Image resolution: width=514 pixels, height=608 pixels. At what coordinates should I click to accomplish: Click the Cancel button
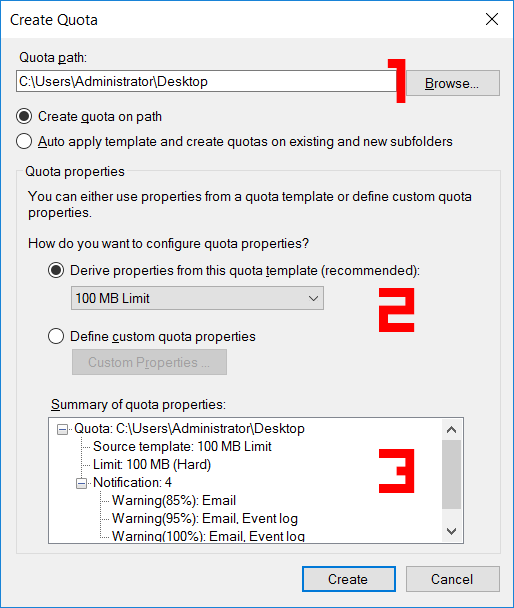tap(452, 579)
